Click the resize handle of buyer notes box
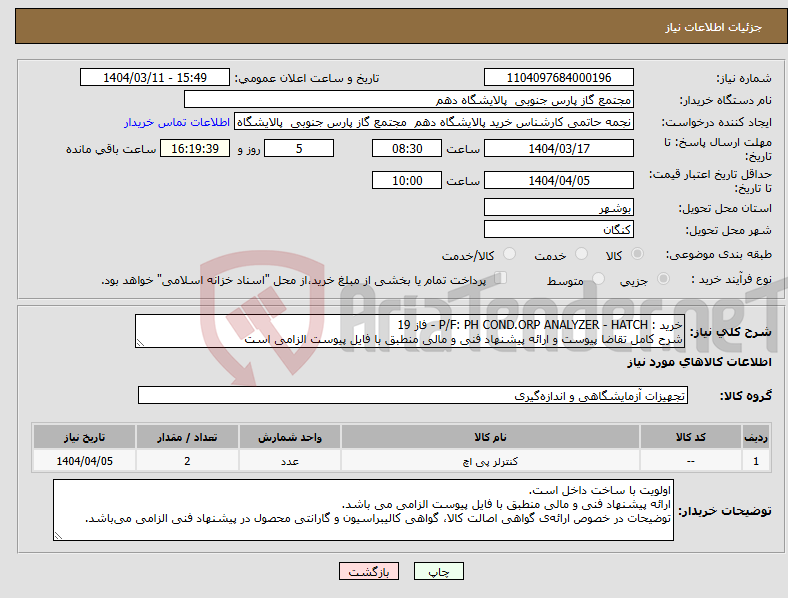The width and height of the screenshot is (788, 598). pyautogui.click(x=58, y=536)
